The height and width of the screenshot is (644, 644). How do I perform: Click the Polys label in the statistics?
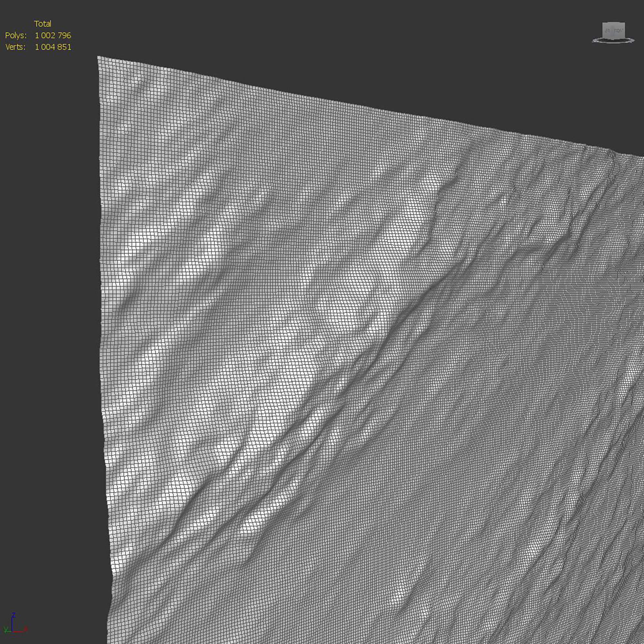pyautogui.click(x=16, y=36)
